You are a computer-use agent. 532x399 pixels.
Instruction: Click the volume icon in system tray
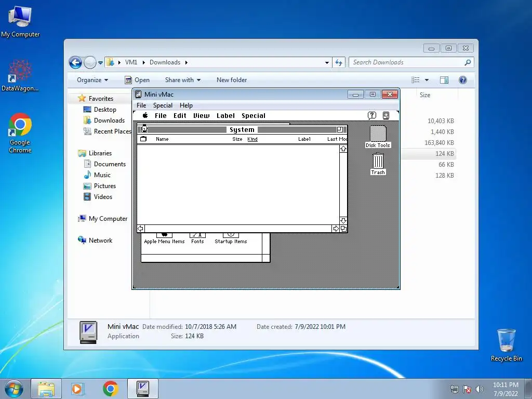(479, 389)
